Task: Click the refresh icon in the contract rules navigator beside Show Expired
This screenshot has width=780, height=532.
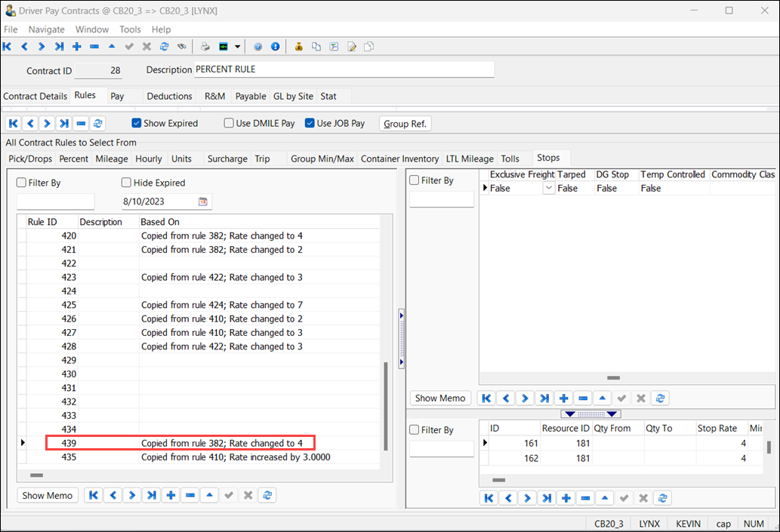Action: [97, 123]
